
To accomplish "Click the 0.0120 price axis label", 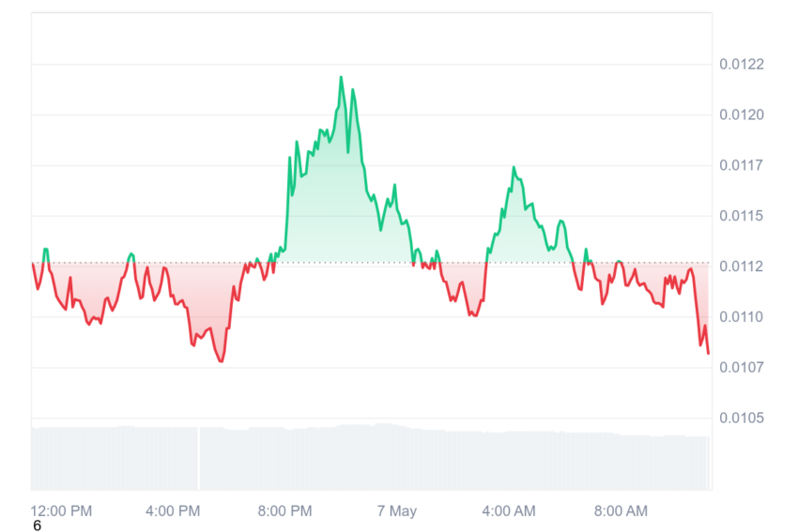I will pyautogui.click(x=741, y=115).
